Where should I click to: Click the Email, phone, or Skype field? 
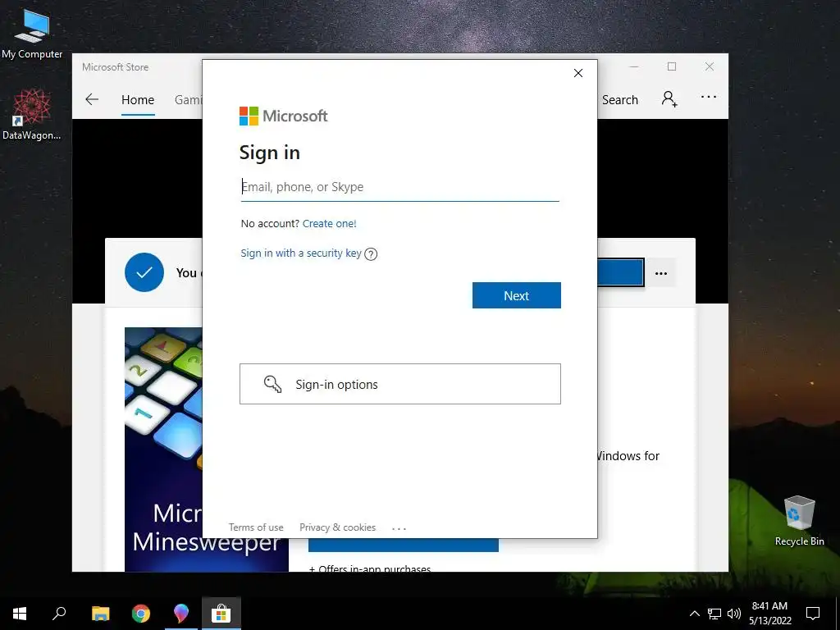click(399, 187)
